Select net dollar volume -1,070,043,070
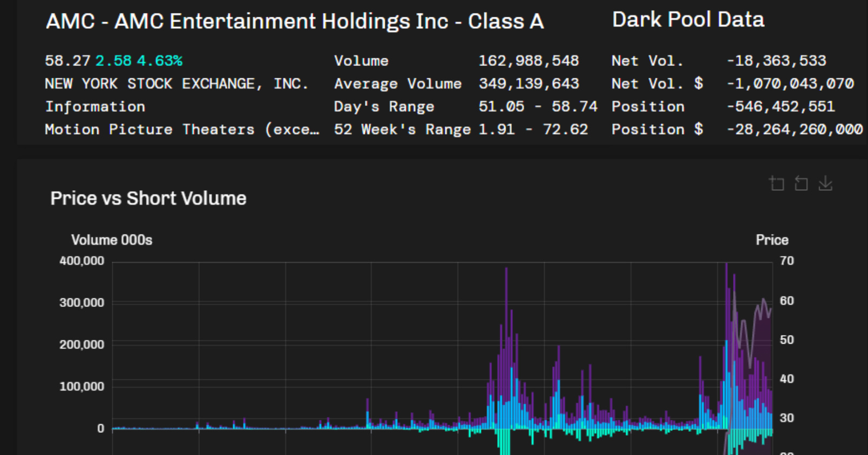The height and width of the screenshot is (455, 868). pos(790,84)
